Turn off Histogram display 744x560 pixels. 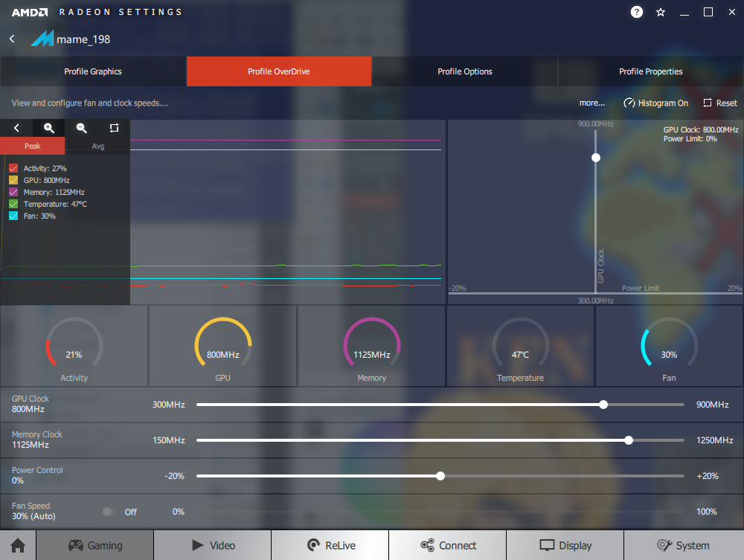tap(655, 103)
